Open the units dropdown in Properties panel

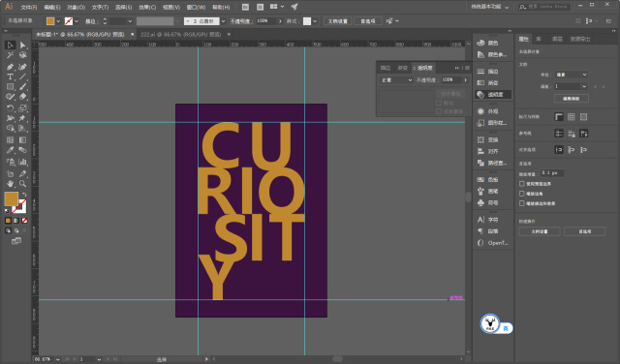[x=571, y=75]
